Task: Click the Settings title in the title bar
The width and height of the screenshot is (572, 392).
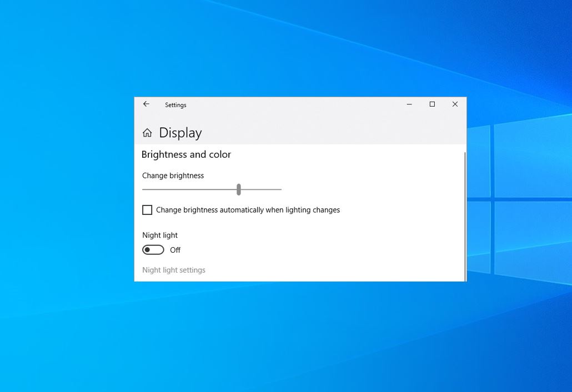Action: click(175, 104)
